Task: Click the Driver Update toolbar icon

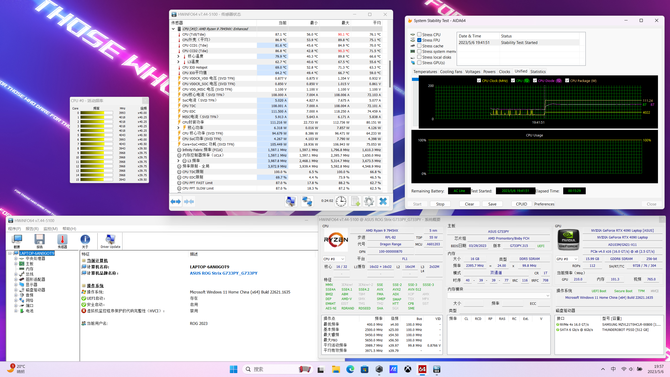Action: click(110, 240)
